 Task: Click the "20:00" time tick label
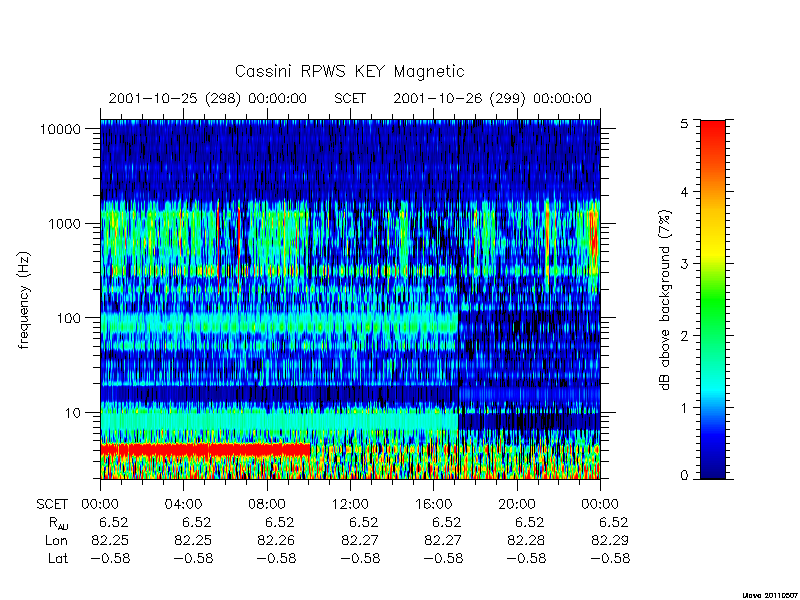pyautogui.click(x=517, y=505)
